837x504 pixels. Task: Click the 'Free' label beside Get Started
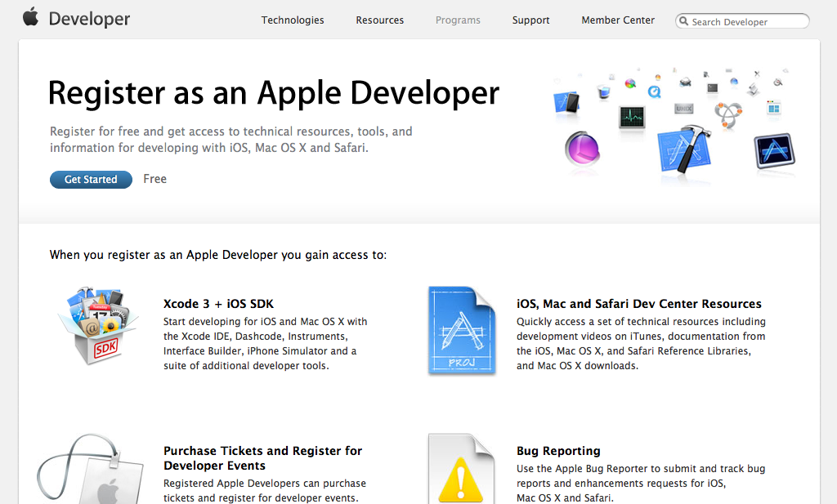point(154,179)
